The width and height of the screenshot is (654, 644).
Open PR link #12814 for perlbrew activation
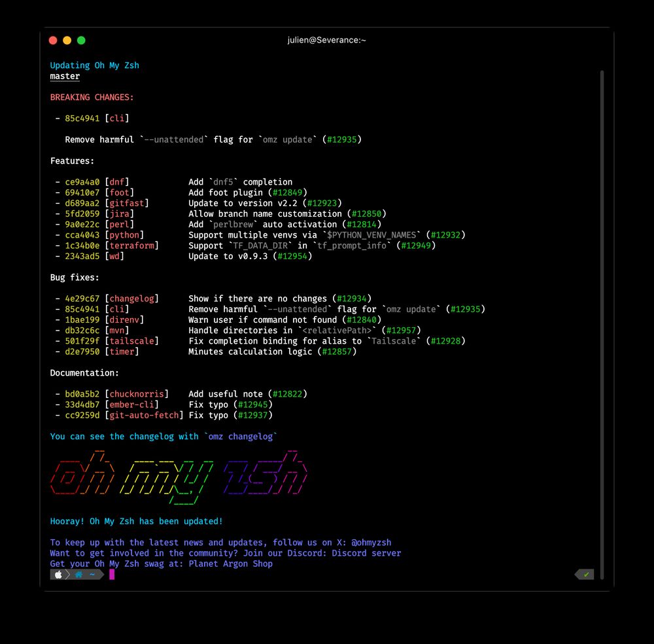(362, 224)
